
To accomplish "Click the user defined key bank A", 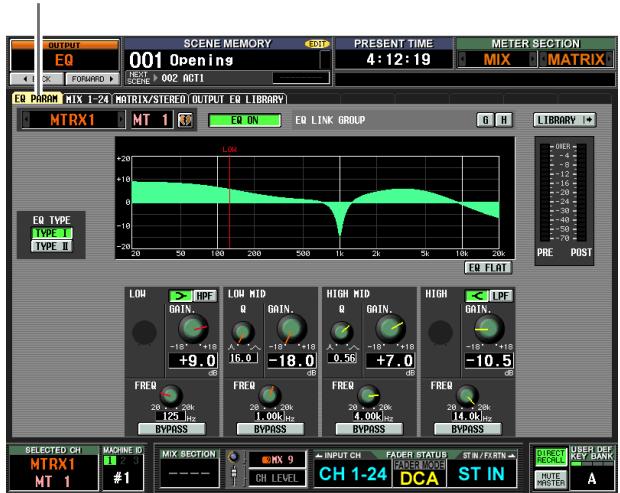I will coord(592,478).
